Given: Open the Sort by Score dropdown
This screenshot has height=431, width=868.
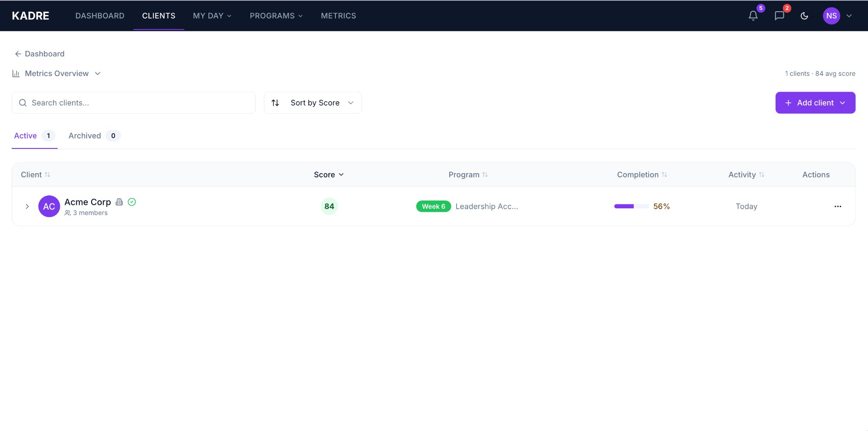Looking at the screenshot, I should (315, 102).
